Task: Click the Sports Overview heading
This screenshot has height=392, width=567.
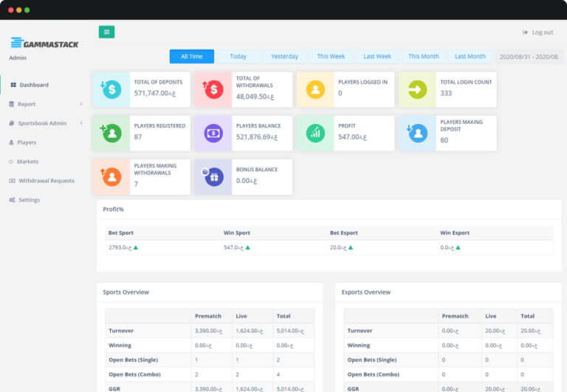Action: (126, 292)
